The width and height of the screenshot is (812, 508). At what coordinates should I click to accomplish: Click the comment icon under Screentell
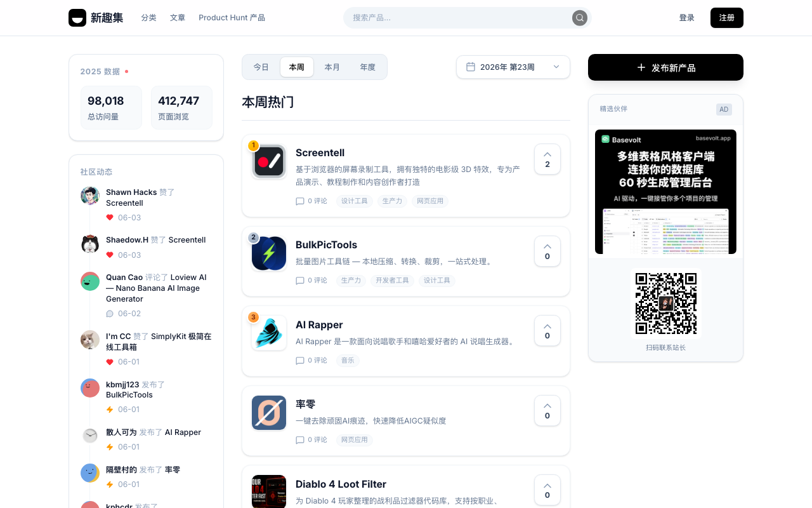click(300, 201)
